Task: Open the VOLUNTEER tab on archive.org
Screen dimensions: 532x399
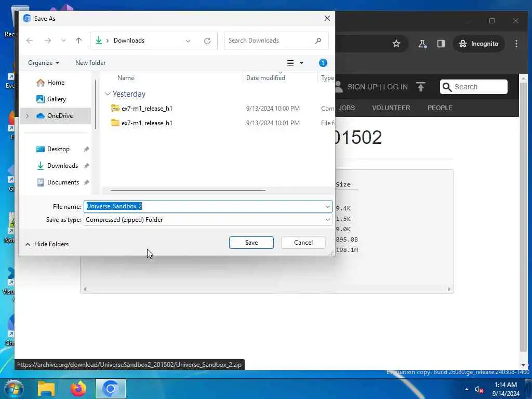Action: [x=391, y=108]
